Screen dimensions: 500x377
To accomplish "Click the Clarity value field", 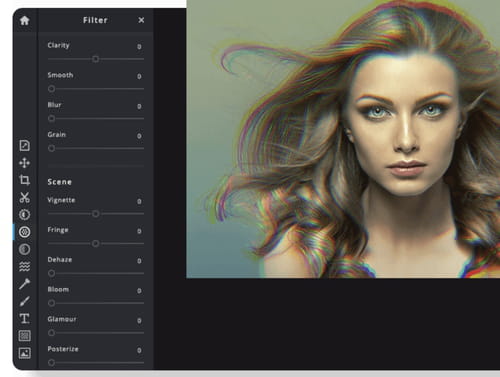I will tap(139, 47).
